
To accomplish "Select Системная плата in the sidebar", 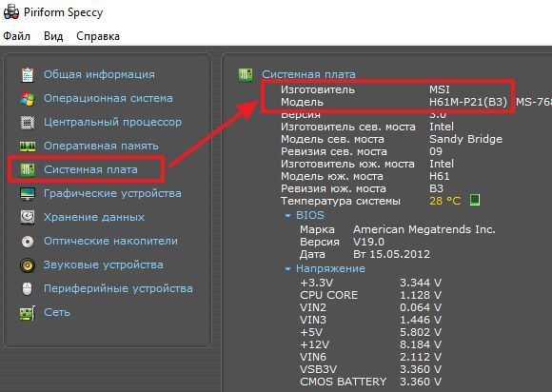I will pyautogui.click(x=90, y=169).
